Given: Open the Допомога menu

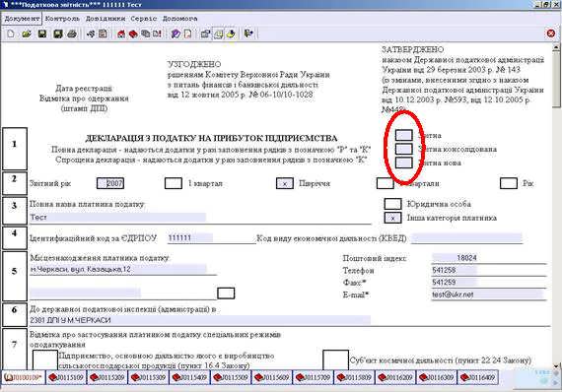Looking at the screenshot, I should click(179, 19).
